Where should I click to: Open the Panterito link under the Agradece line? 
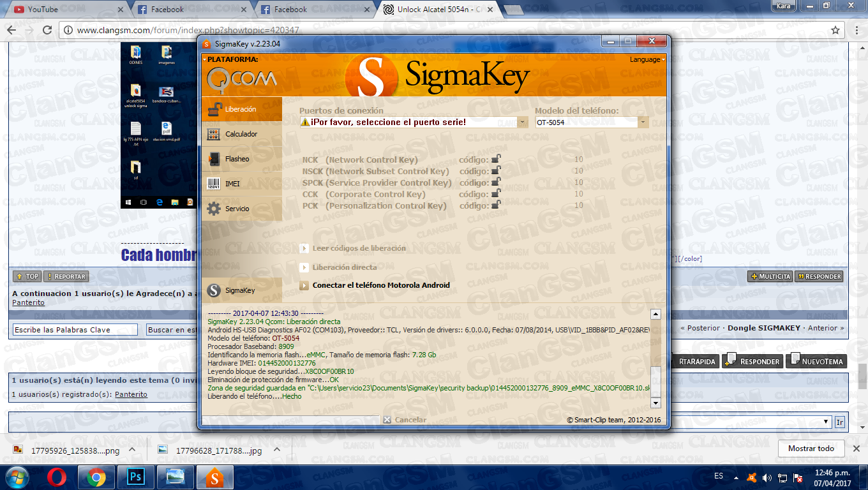coord(28,302)
